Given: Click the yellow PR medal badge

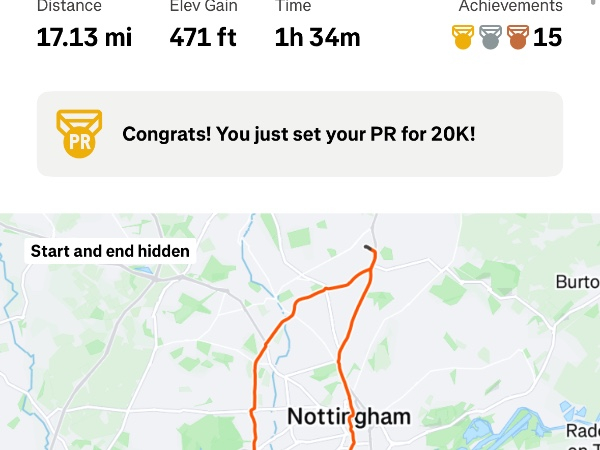Looking at the screenshot, I should [x=79, y=134].
